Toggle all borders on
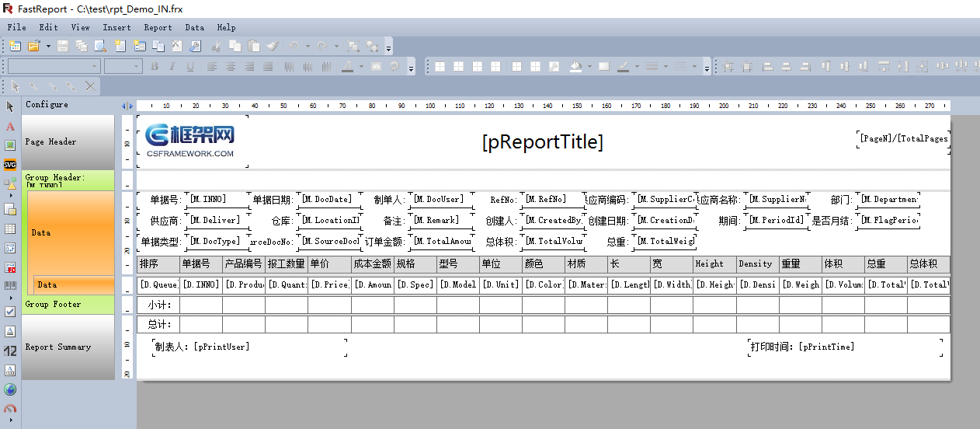 [516, 66]
